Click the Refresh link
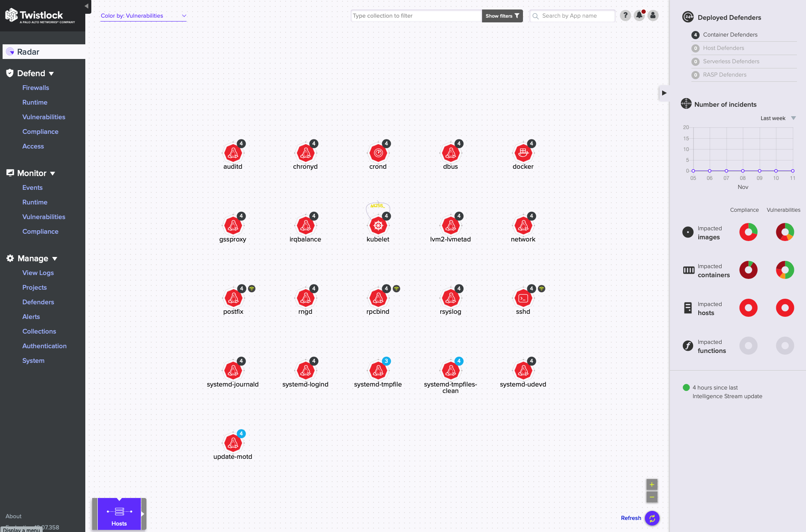The width and height of the screenshot is (806, 532). [x=631, y=518]
